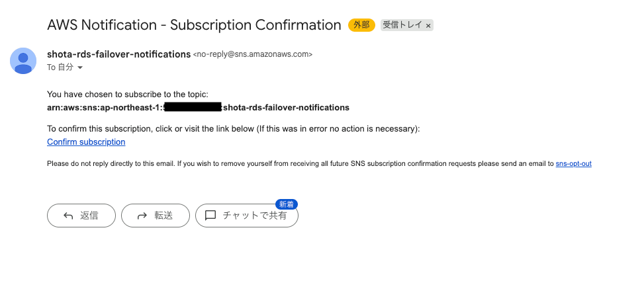This screenshot has height=281, width=644.
Task: Remove the 受信トレイ label with its ×
Action: [428, 26]
